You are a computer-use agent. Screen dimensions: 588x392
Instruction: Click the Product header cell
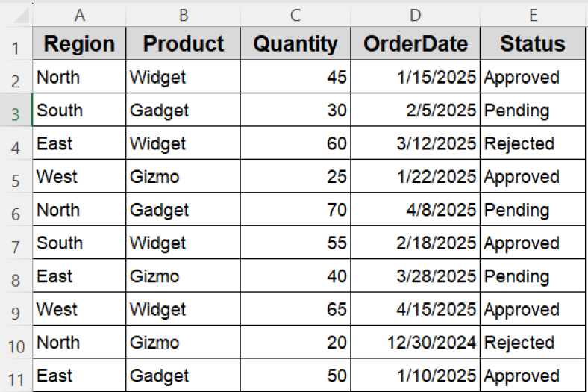click(183, 44)
